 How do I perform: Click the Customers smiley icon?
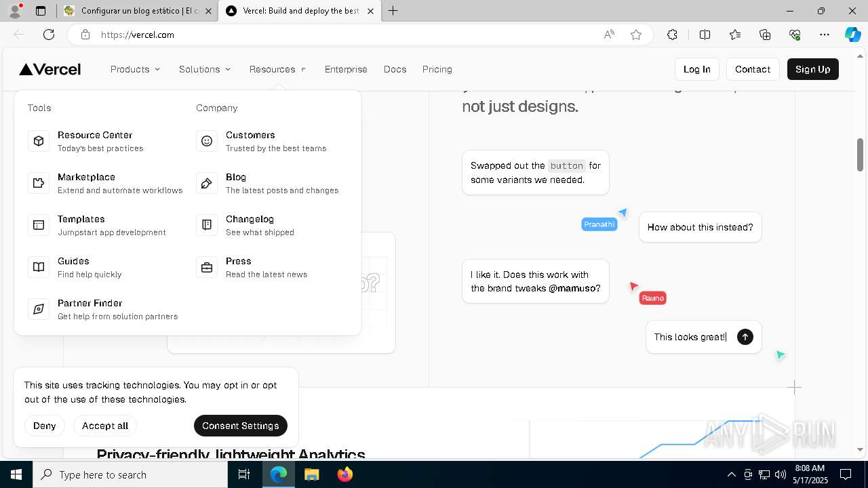click(207, 141)
